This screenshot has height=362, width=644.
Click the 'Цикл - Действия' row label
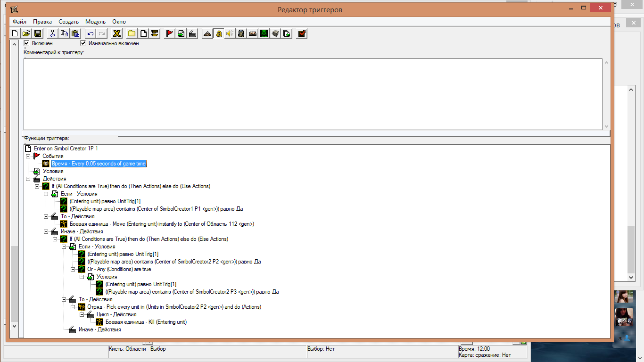tap(116, 314)
